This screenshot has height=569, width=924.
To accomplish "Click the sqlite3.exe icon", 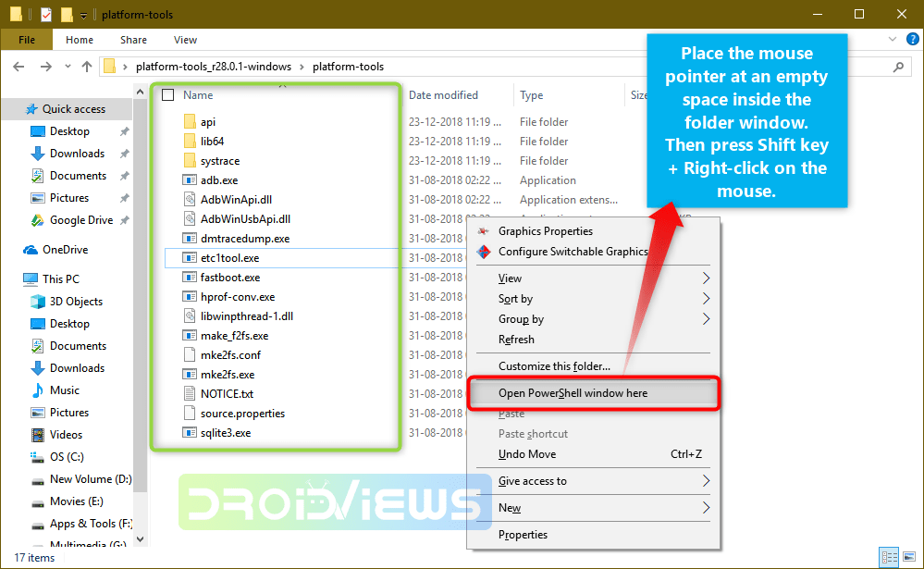I will (190, 432).
